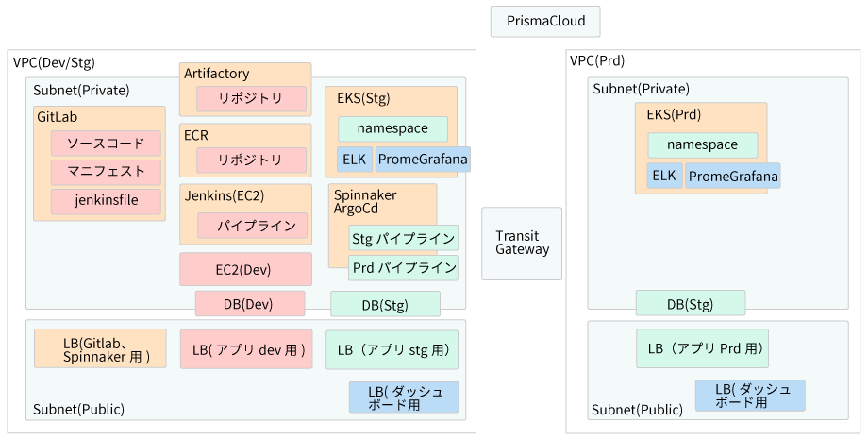Viewport: 868px width, 439px height.
Task: Select the ECR リポジトリ box
Action: click(251, 160)
